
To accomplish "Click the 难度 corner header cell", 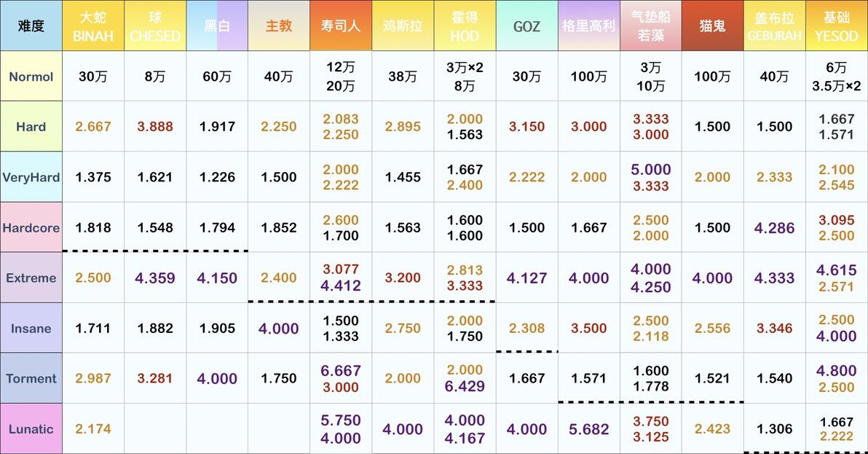I will coord(31,26).
